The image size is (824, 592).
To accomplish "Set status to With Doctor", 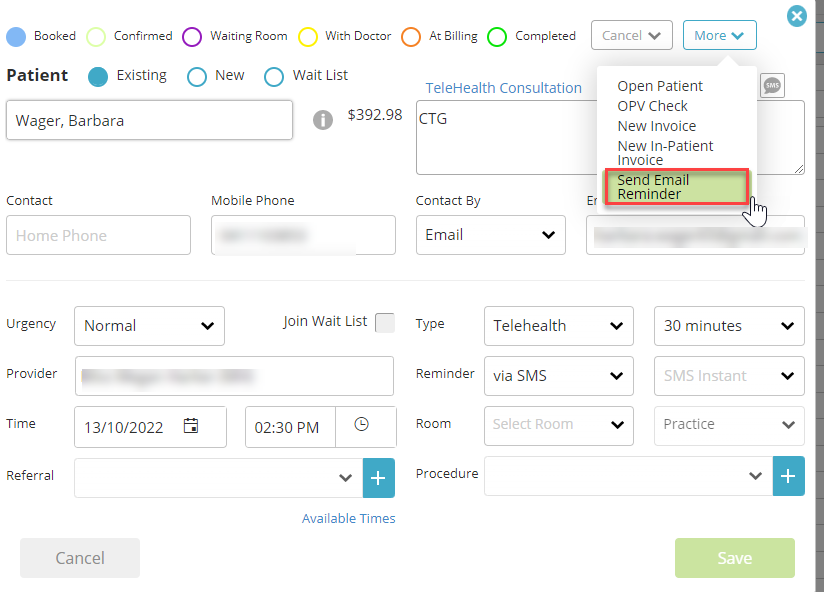I will (x=307, y=37).
